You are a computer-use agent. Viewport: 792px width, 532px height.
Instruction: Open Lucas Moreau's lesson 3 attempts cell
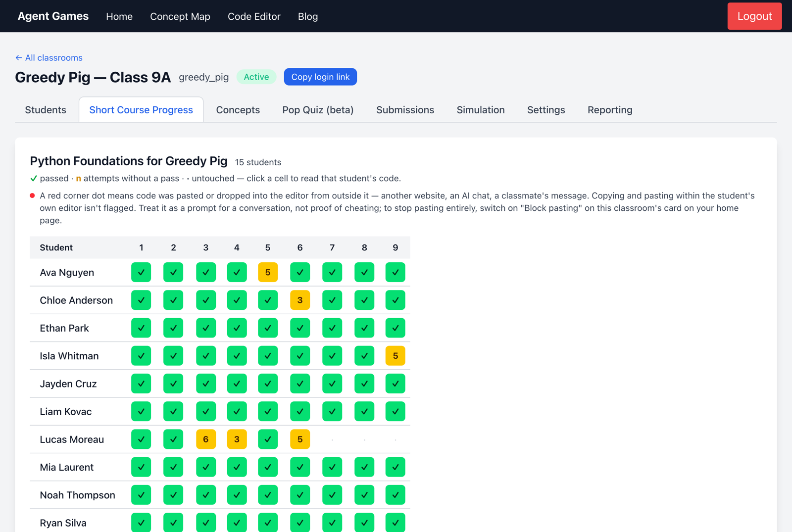[206, 439]
